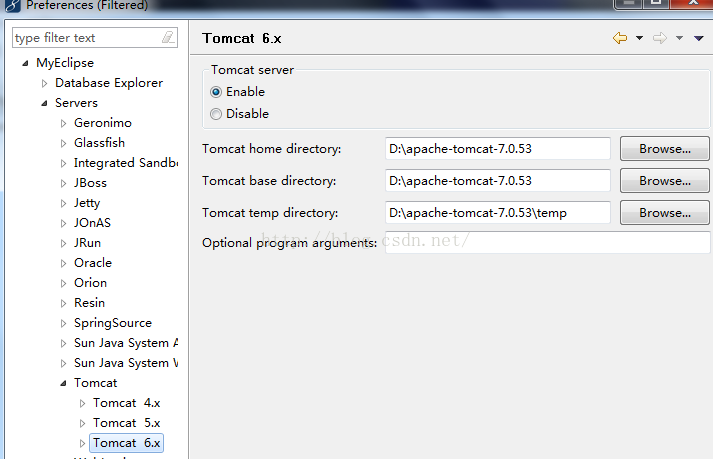
Task: Select MyEclipse in the preferences tree
Action: [65, 63]
